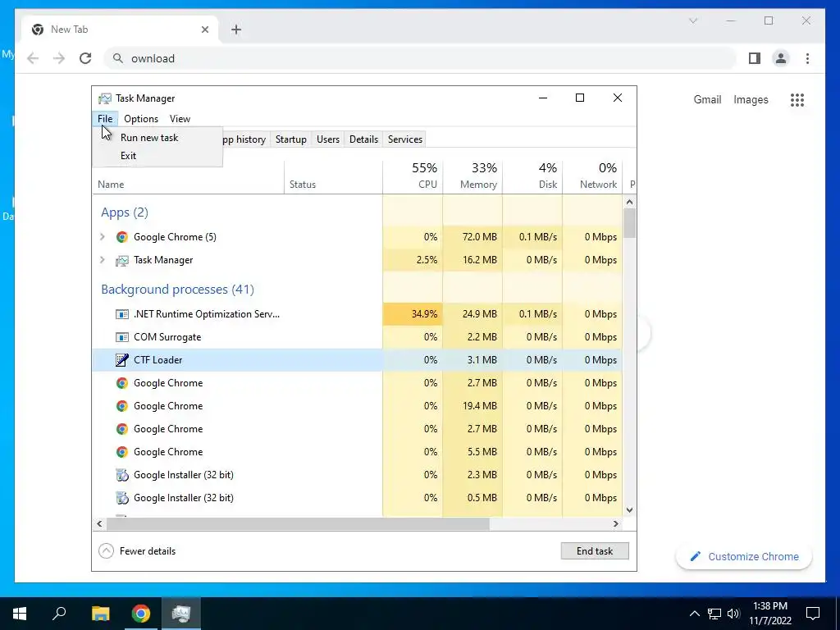Sort by the Memory column header

(x=473, y=177)
